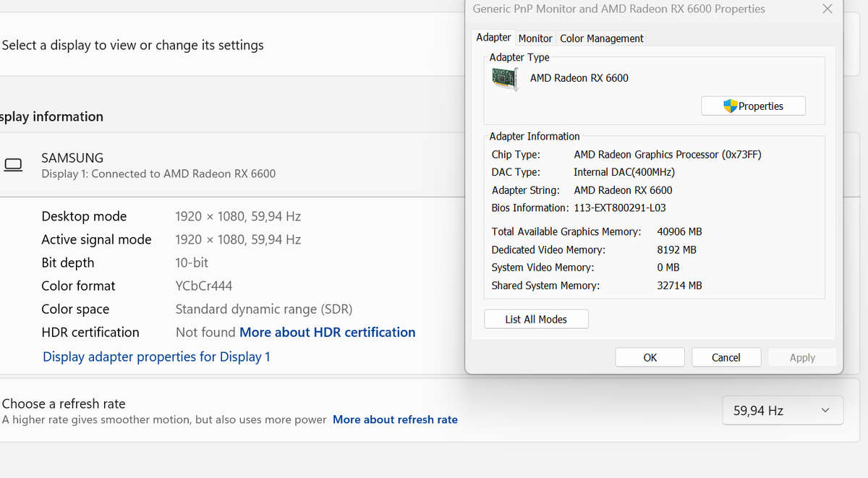Screen dimensions: 868x478
Task: Open adapter Properties with the shield button
Action: click(753, 106)
